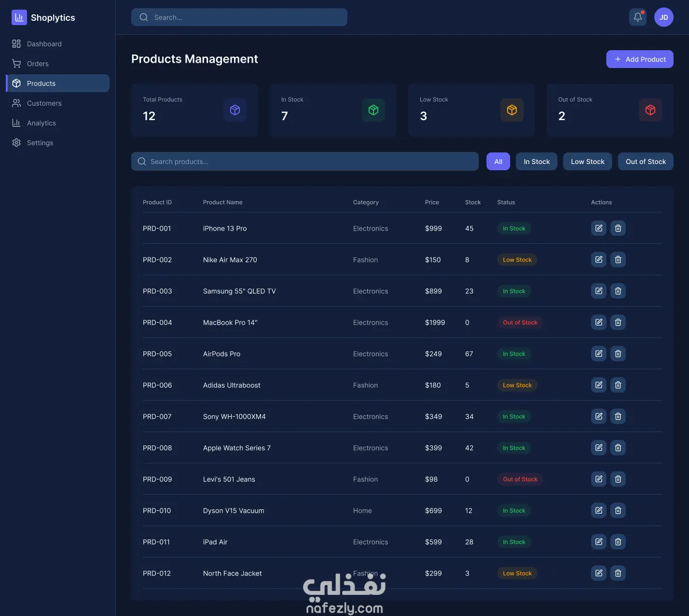Screen dimensions: 689x616
Task: Delete the iPad Air product
Action: point(618,542)
